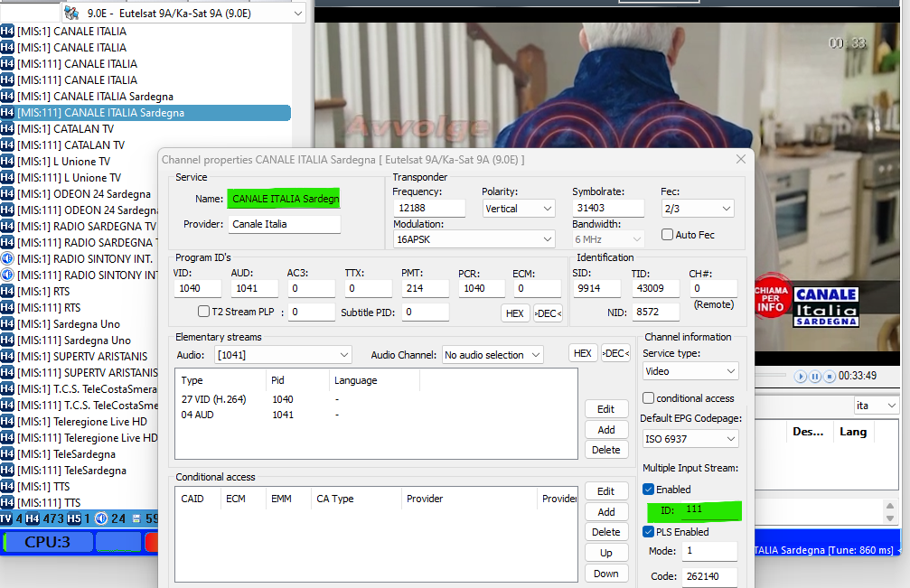The width and height of the screenshot is (910, 588).
Task: Click the Symbolrate field 31403
Action: coord(608,208)
